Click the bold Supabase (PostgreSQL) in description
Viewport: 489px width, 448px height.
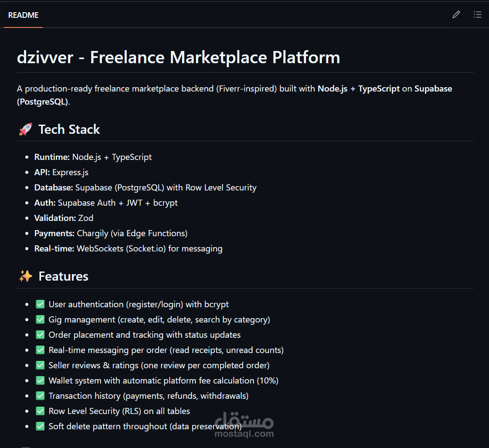coord(234,95)
